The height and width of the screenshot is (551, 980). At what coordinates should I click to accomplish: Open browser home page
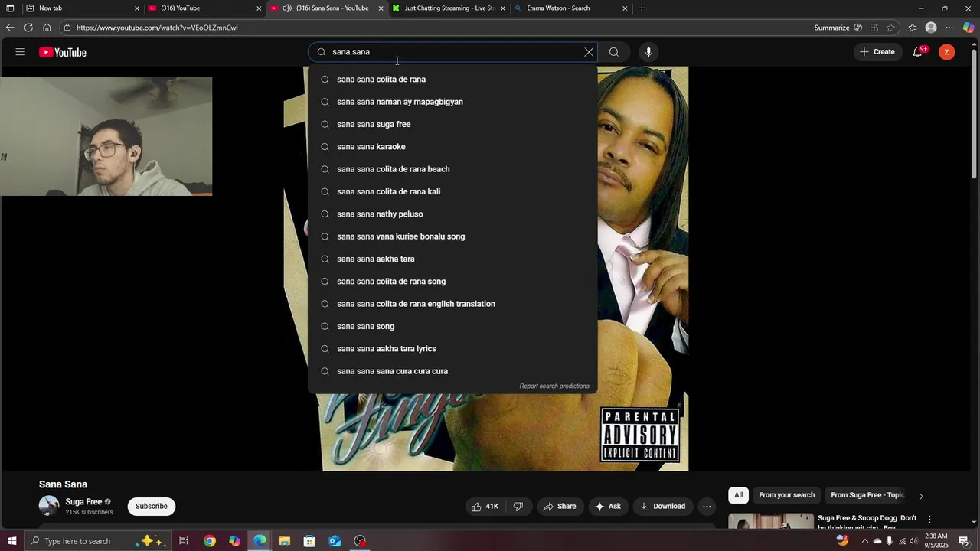coord(47,28)
